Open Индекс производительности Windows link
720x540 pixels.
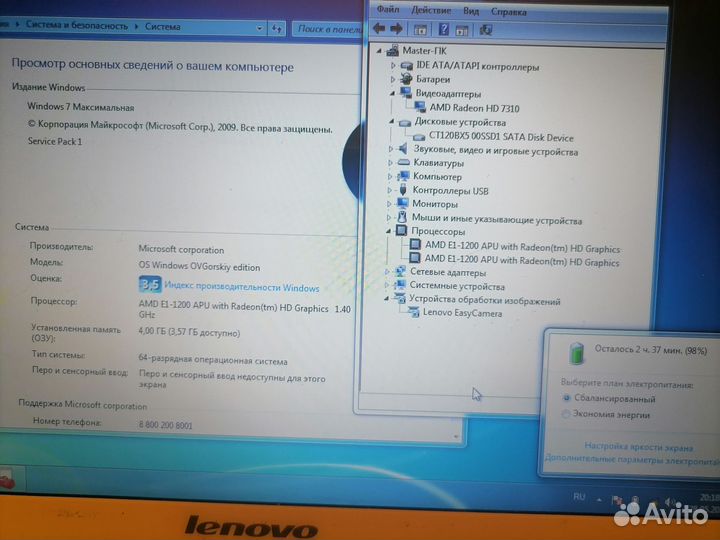(242, 287)
